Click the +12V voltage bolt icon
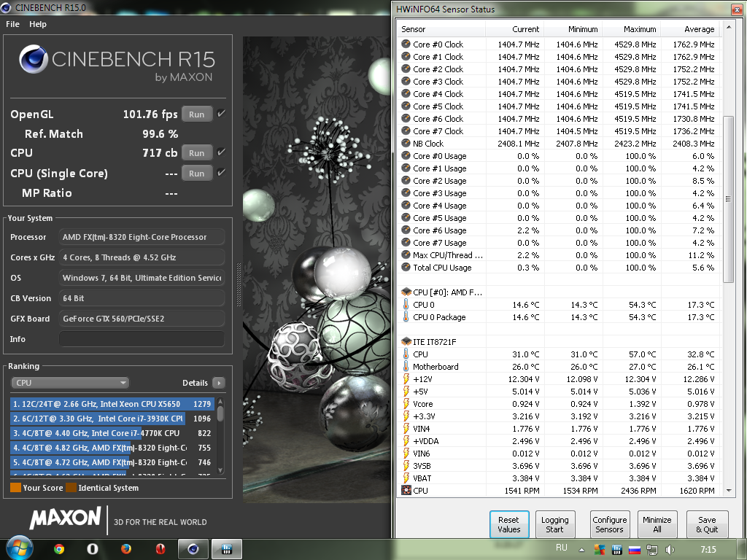Viewport: 747px width, 560px height. click(x=406, y=378)
